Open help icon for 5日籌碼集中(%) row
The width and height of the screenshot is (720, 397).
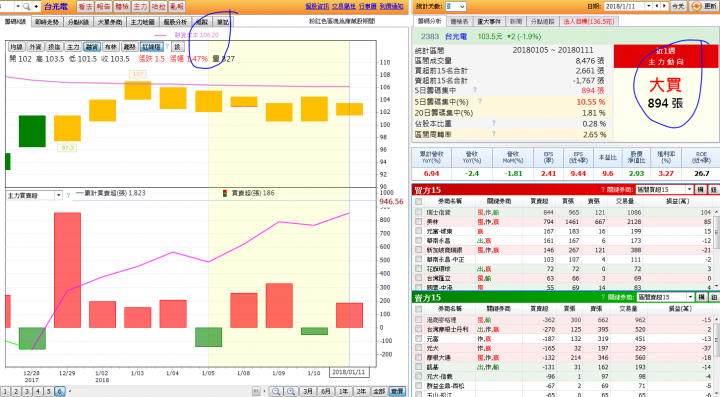point(479,101)
